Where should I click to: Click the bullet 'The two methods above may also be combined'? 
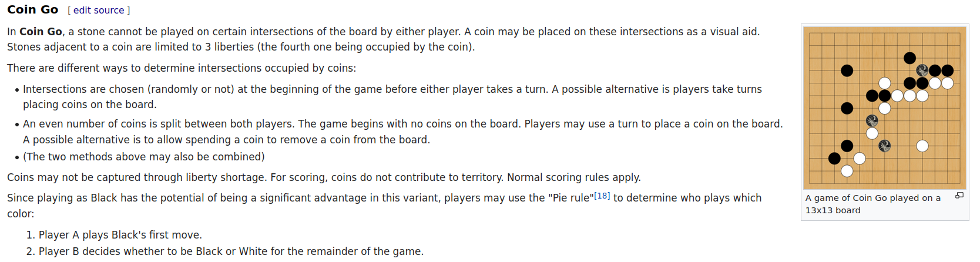pyautogui.click(x=144, y=157)
